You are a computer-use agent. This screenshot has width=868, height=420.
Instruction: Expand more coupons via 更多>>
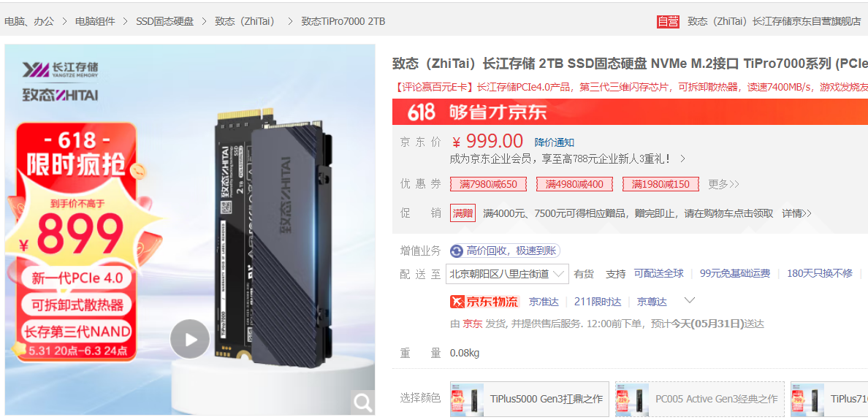coord(723,184)
